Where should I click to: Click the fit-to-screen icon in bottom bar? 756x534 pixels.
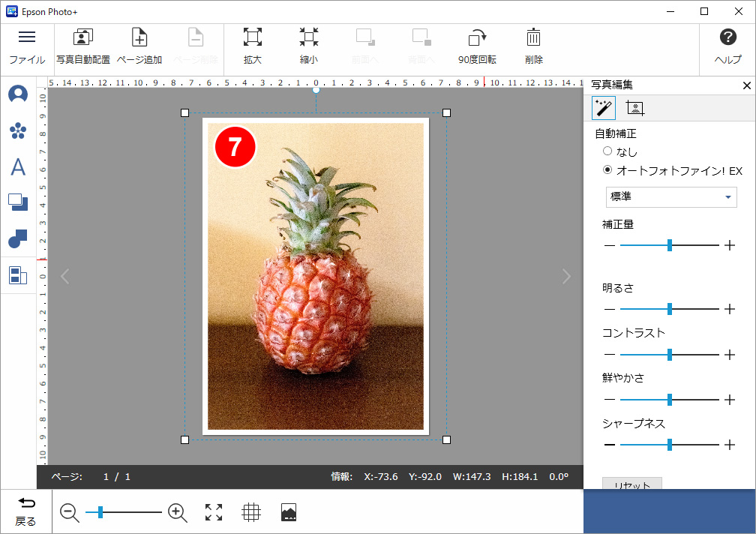coord(214,512)
